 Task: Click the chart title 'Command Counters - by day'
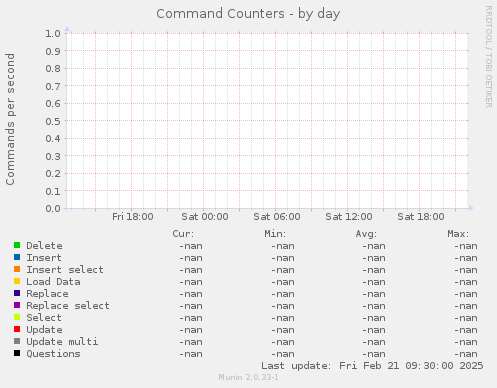(248, 14)
